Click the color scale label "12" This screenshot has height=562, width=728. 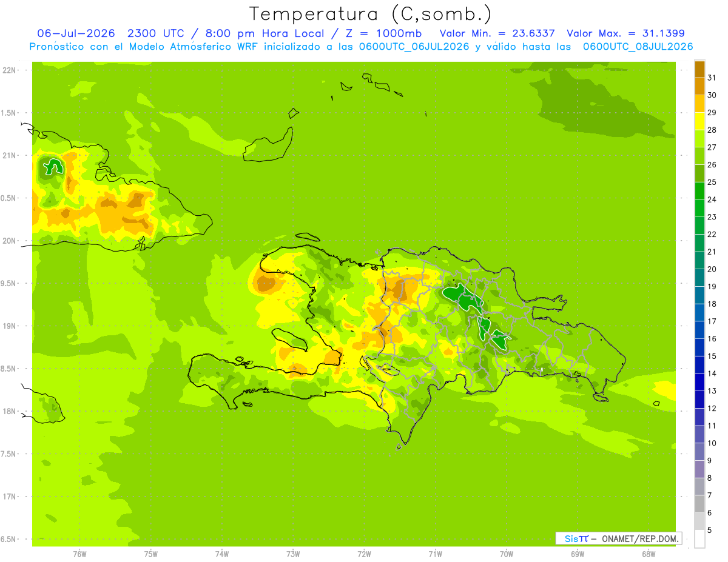pos(712,408)
